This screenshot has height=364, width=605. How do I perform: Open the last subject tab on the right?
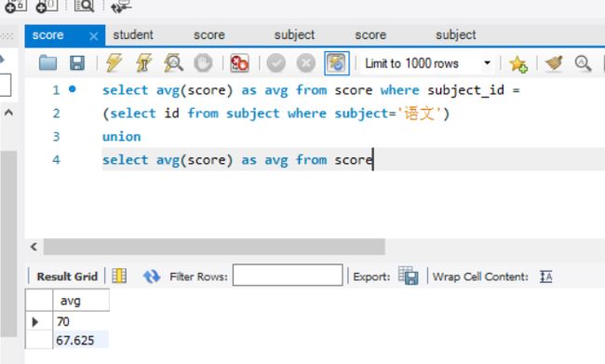[456, 35]
